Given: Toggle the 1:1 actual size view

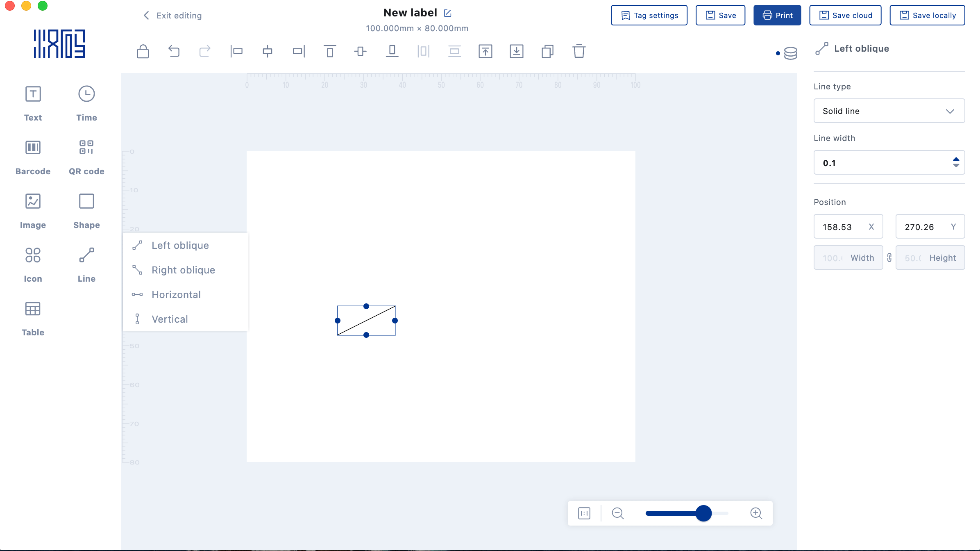Looking at the screenshot, I should pyautogui.click(x=584, y=513).
